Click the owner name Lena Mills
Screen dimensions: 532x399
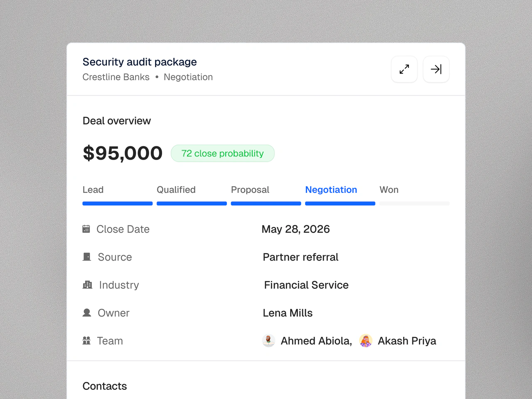(x=288, y=313)
